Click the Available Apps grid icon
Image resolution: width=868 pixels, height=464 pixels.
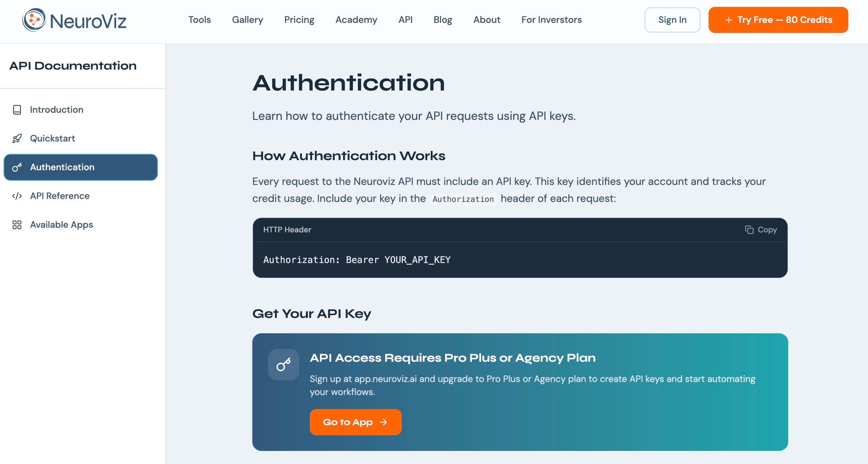[17, 225]
